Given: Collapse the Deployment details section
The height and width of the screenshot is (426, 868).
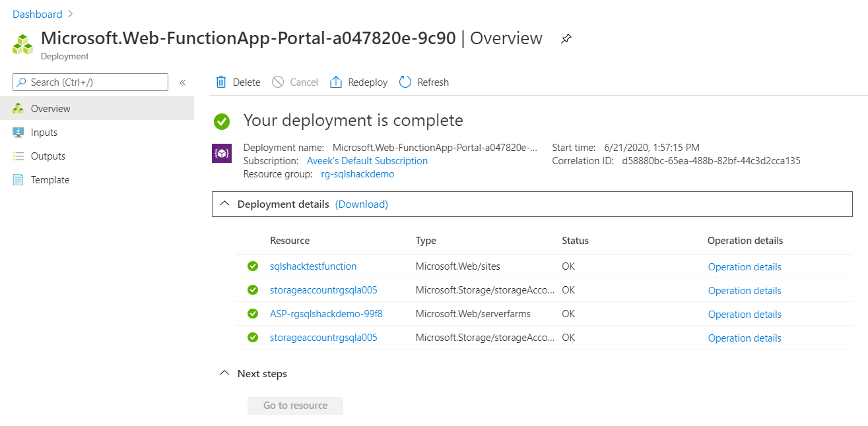Looking at the screenshot, I should point(224,204).
